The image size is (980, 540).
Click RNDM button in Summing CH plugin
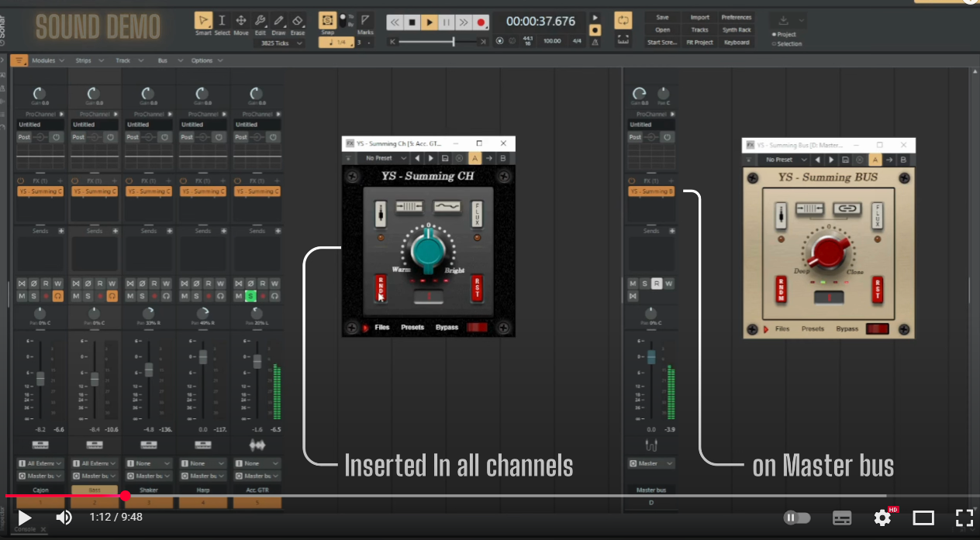381,287
